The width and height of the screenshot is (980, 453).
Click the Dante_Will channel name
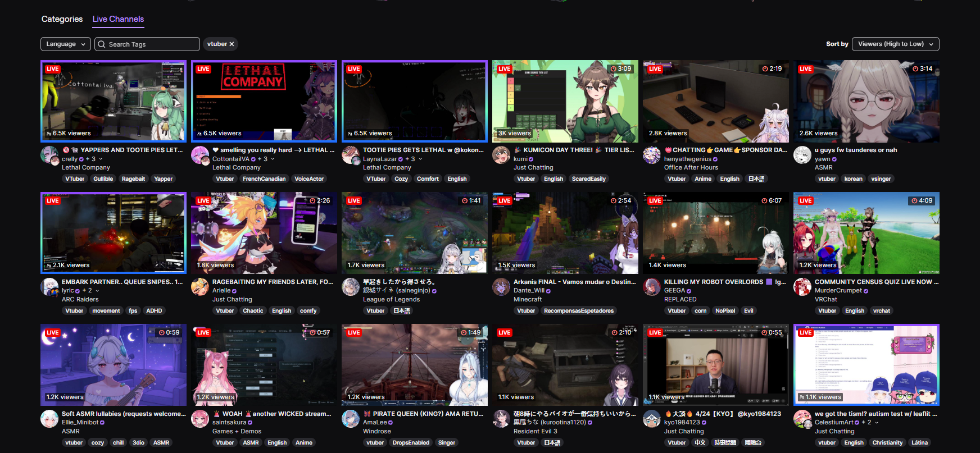coord(529,290)
